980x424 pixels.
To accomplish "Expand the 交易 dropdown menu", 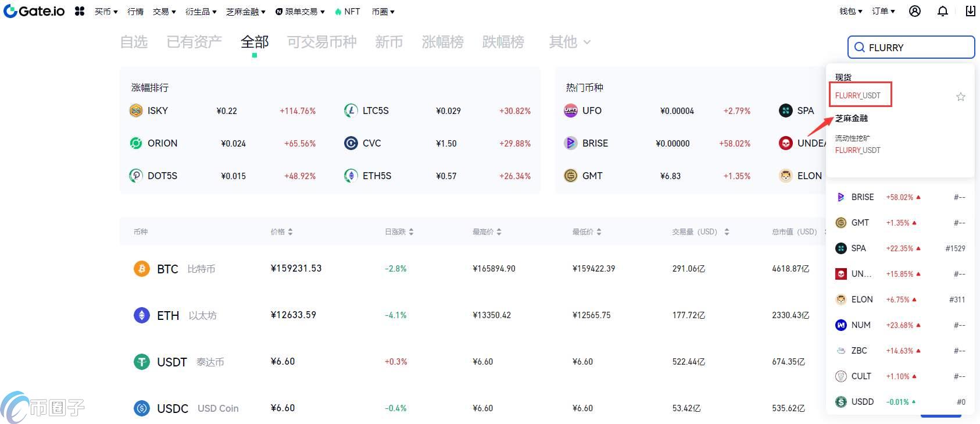I will coord(164,12).
